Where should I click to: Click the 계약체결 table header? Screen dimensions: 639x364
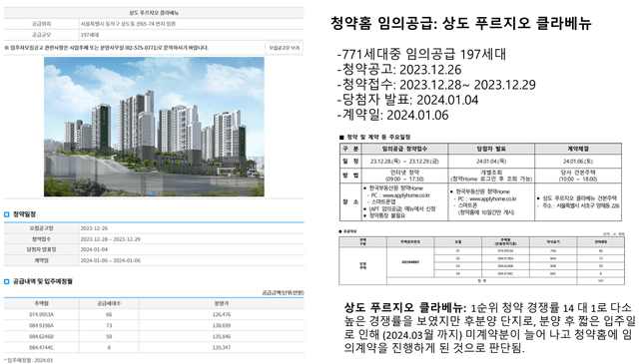tap(578, 149)
